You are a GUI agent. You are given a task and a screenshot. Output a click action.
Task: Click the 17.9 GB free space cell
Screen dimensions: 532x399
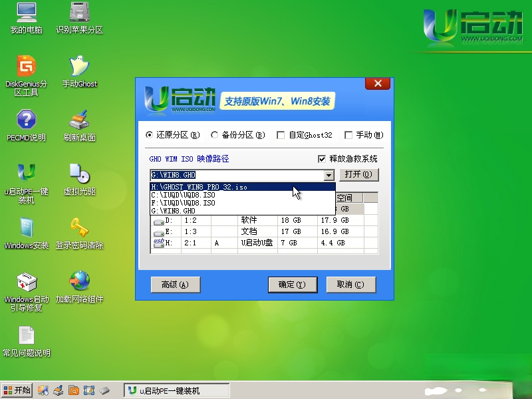pyautogui.click(x=340, y=220)
